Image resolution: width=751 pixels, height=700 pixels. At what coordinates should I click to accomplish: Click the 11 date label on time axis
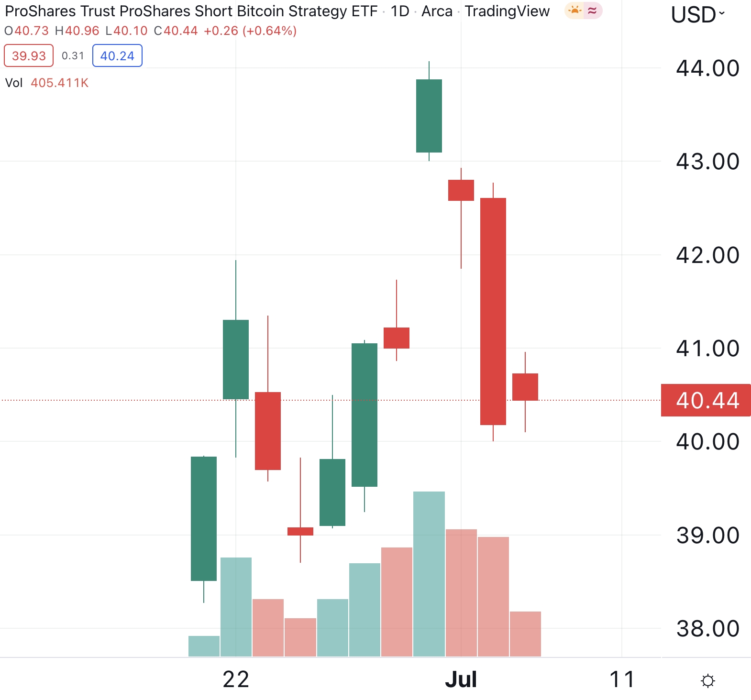click(x=622, y=679)
